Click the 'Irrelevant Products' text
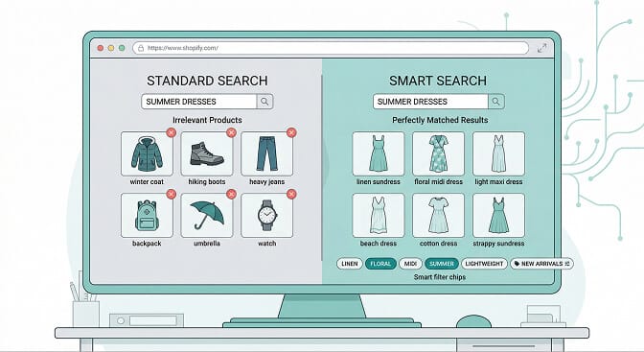The height and width of the screenshot is (352, 644). coord(207,120)
